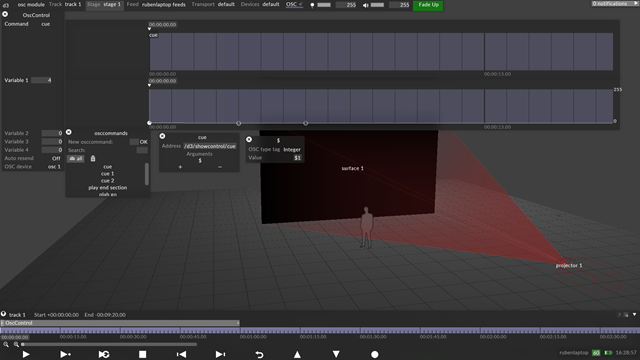Click the '$' argument under Arguments
640x360 pixels.
tap(200, 161)
